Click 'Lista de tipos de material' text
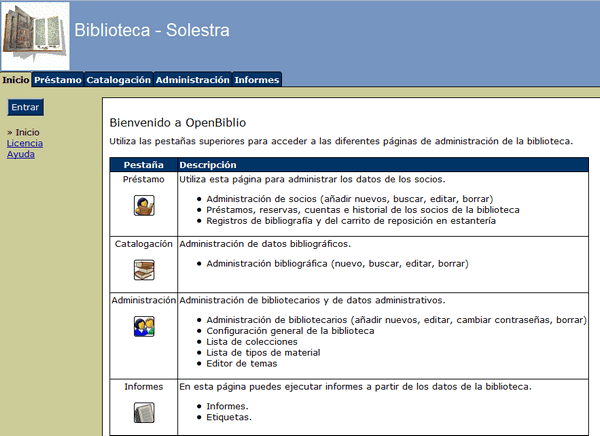The image size is (600, 436). pos(263,353)
